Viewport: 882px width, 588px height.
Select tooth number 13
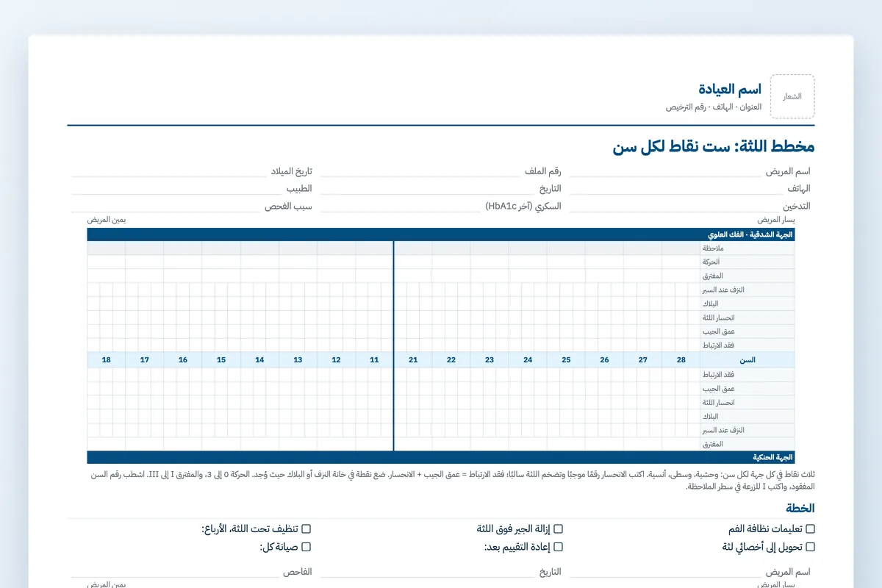pyautogui.click(x=298, y=360)
